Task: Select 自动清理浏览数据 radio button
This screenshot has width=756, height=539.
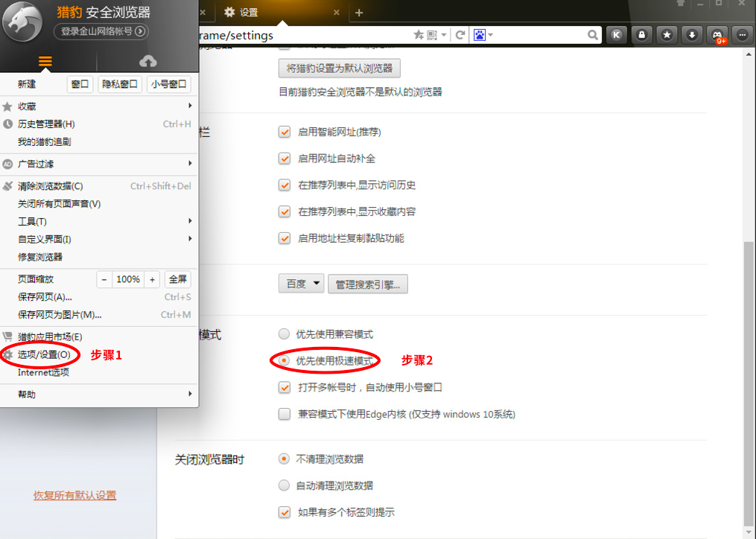Action: tap(284, 485)
